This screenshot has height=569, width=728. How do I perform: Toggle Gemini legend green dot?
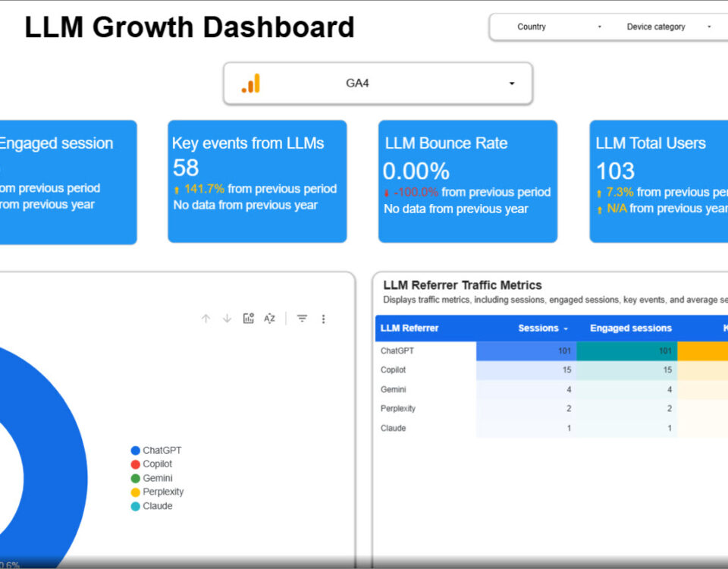[136, 479]
